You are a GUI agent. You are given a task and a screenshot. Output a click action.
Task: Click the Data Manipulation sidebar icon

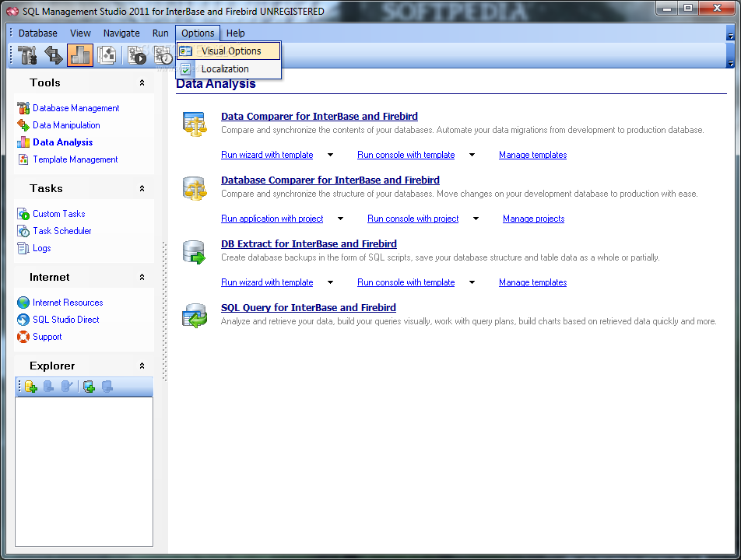click(23, 125)
